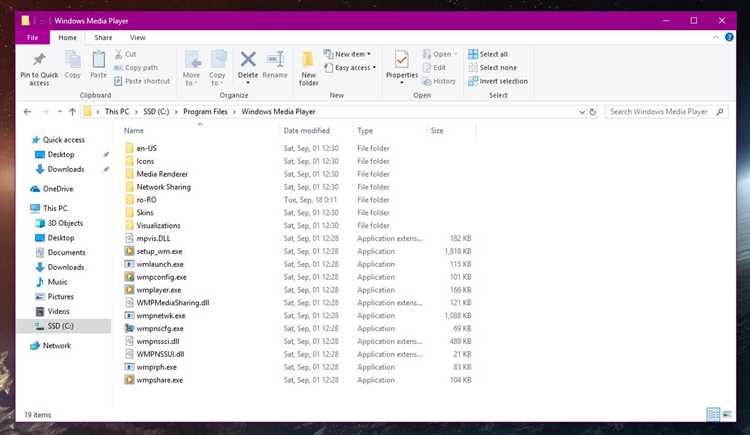
Task: Select the wmpshare.exe application icon
Action: 129,380
